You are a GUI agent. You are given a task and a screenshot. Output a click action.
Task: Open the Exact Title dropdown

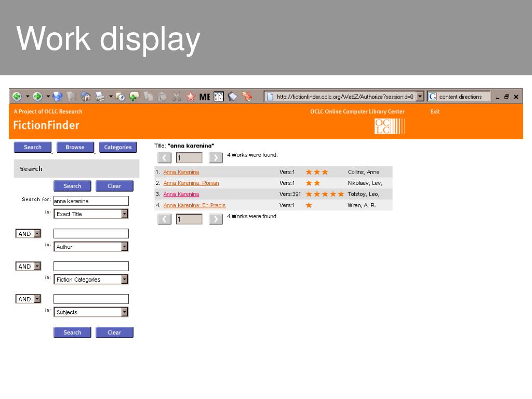(91, 214)
